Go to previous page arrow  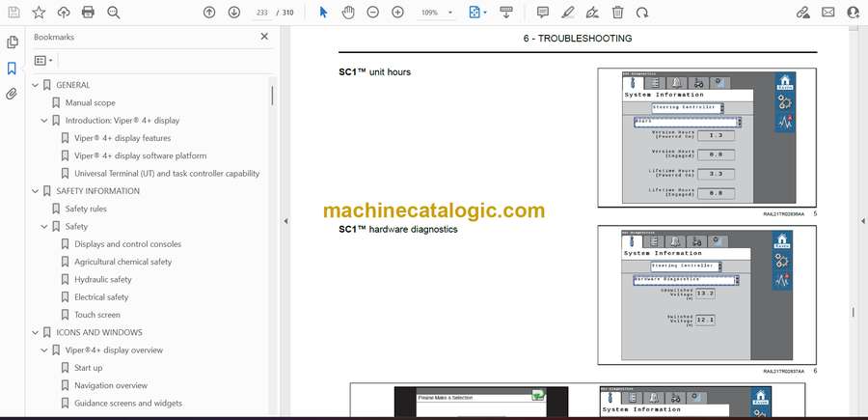click(209, 13)
